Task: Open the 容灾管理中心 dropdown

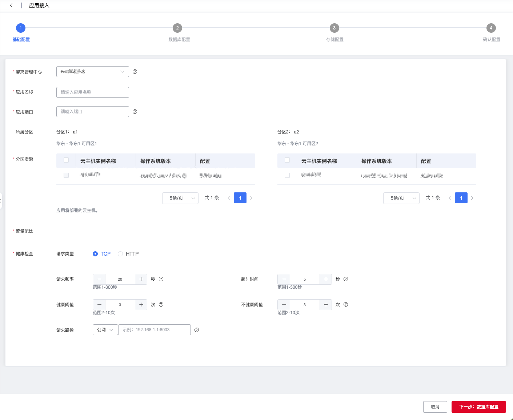Action: (93, 72)
